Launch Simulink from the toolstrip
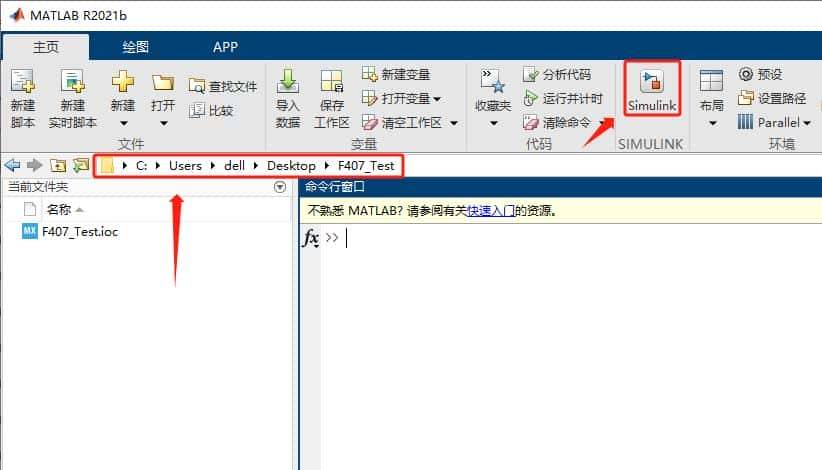 (x=652, y=90)
